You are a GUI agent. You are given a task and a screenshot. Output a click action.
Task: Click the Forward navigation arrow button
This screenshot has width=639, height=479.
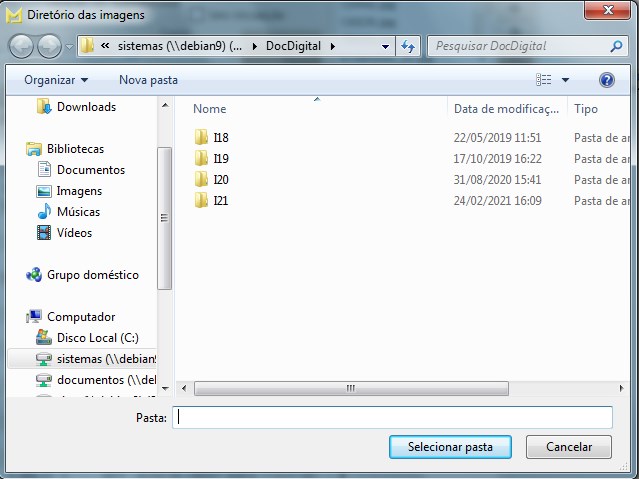click(x=49, y=46)
